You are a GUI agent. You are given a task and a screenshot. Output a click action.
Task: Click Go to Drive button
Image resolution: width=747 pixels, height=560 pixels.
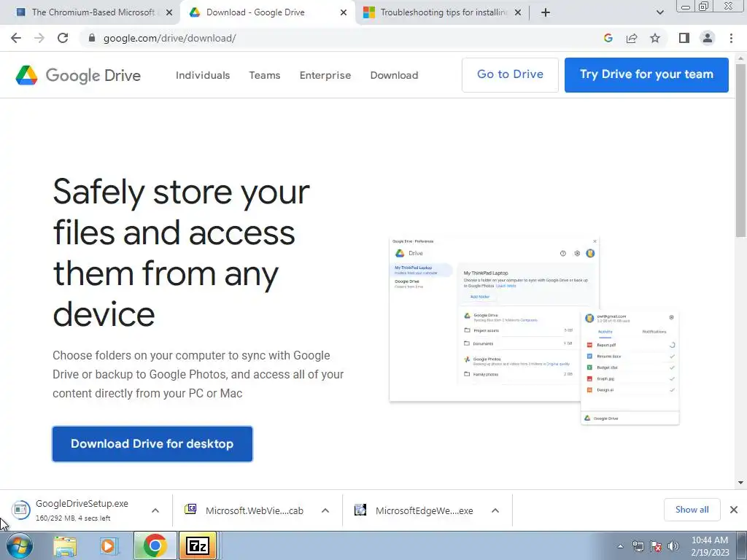click(510, 75)
